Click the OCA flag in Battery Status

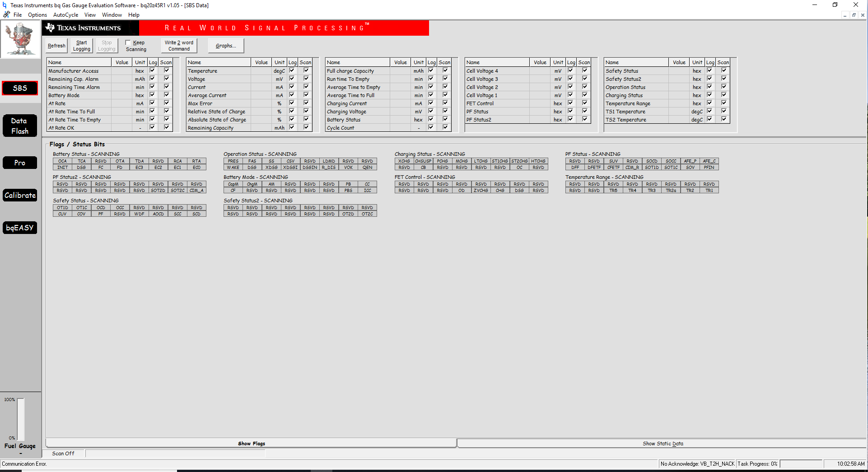[x=62, y=161]
